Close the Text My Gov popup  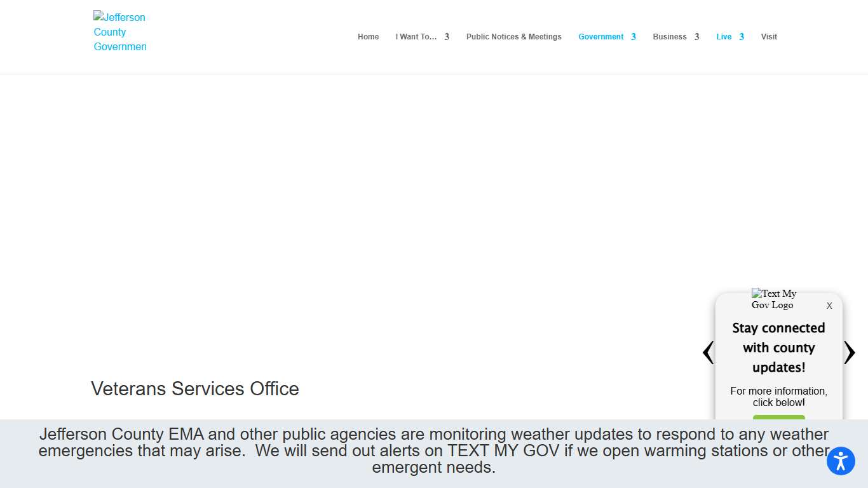(x=829, y=306)
